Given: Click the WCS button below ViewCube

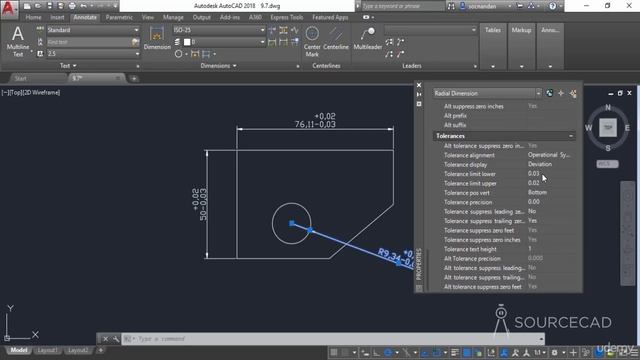Looking at the screenshot, I should pyautogui.click(x=607, y=164).
